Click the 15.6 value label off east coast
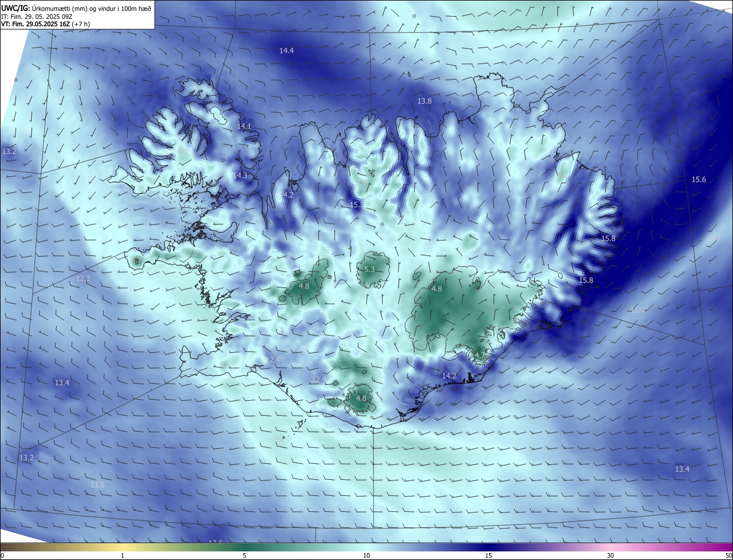This screenshot has width=733, height=560. [699, 179]
